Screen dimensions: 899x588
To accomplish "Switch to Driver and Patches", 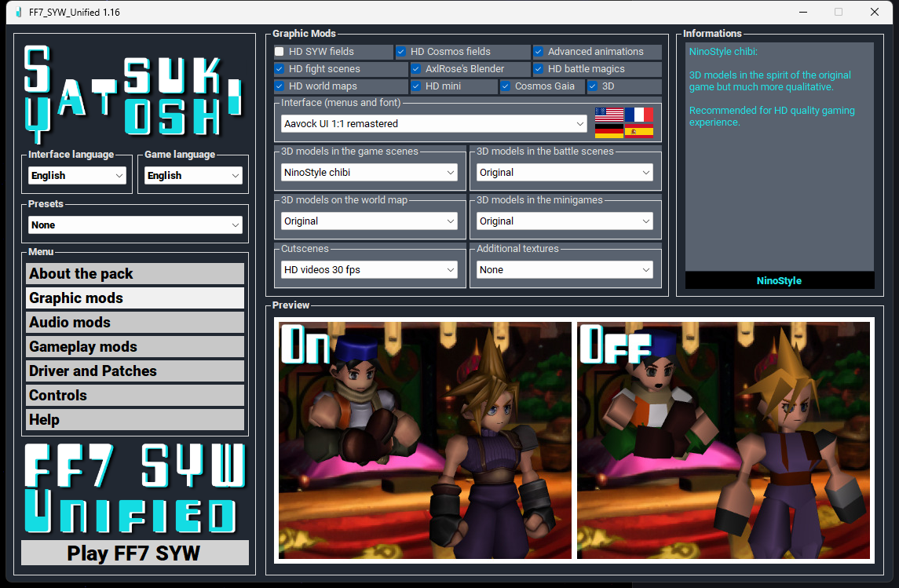I will (x=135, y=371).
